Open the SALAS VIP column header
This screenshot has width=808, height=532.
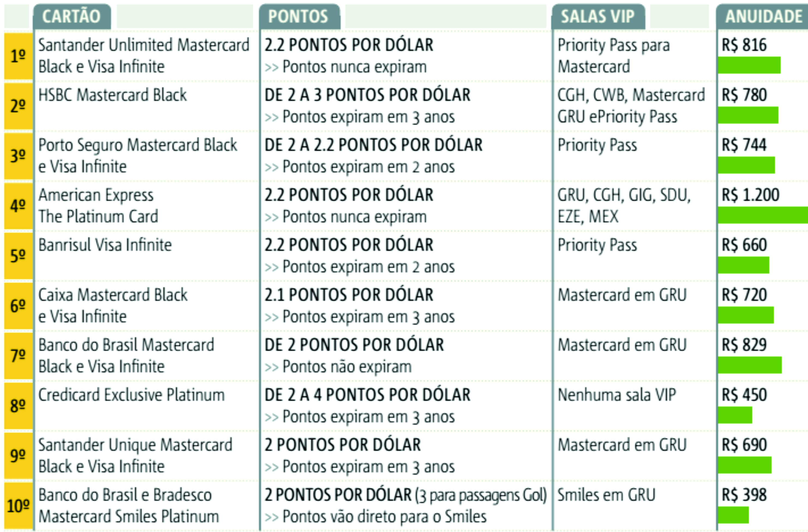coord(598,16)
